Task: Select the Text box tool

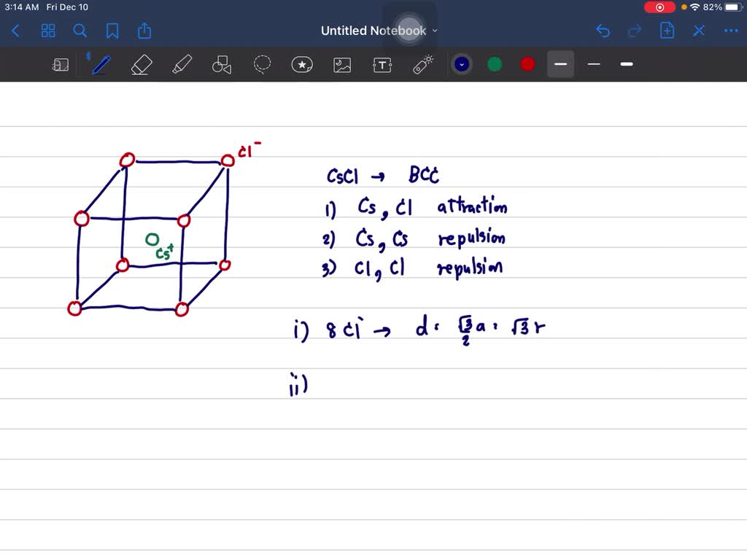Action: (382, 65)
